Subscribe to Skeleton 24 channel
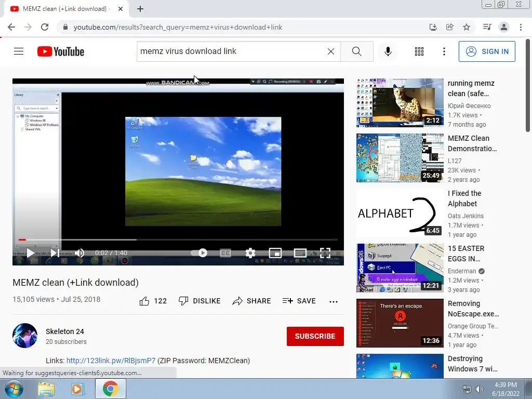Screen dimensions: 532x399 315,336
